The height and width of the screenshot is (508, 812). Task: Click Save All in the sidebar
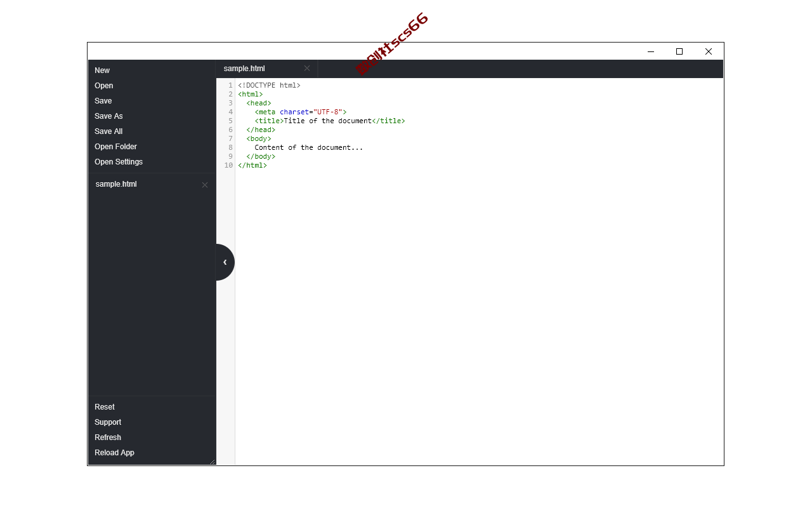[108, 131]
